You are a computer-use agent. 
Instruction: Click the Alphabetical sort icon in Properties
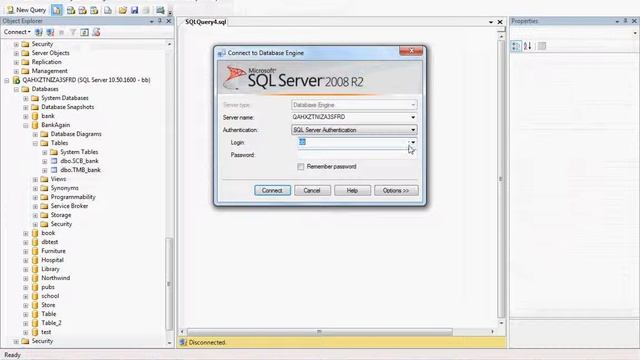coord(527,46)
